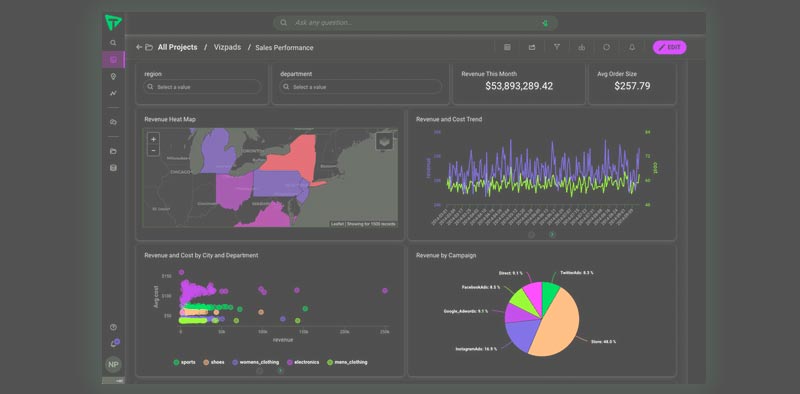The image size is (800, 394).
Task: Click the green Tellius logo
Action: [x=113, y=22]
